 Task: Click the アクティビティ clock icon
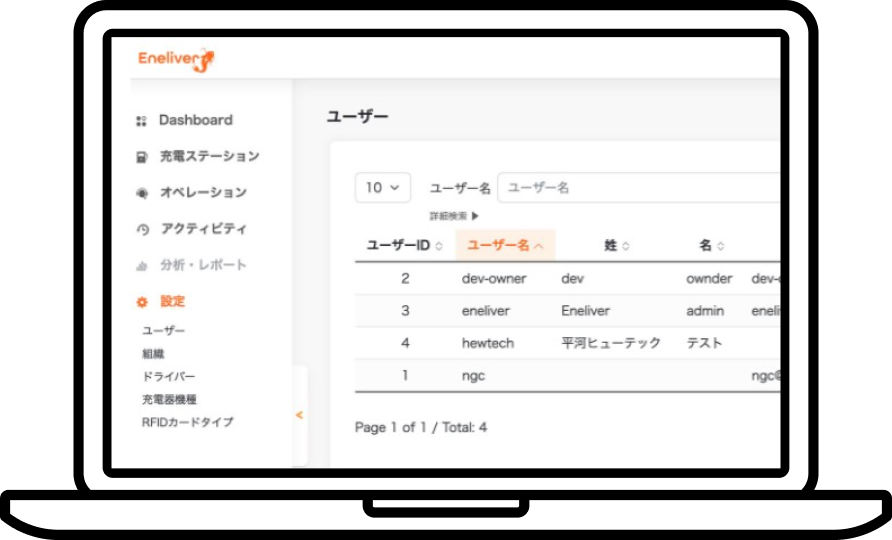pos(142,229)
